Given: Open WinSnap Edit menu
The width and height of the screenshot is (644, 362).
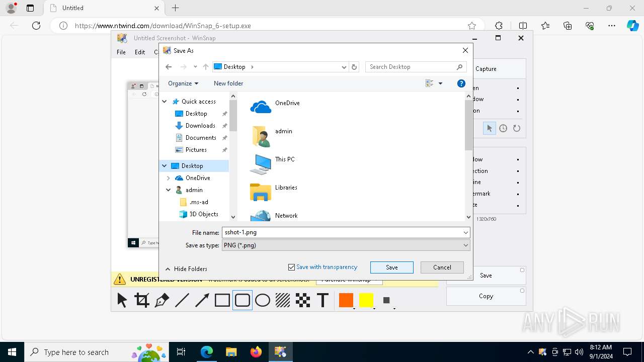Looking at the screenshot, I should pyautogui.click(x=140, y=52).
